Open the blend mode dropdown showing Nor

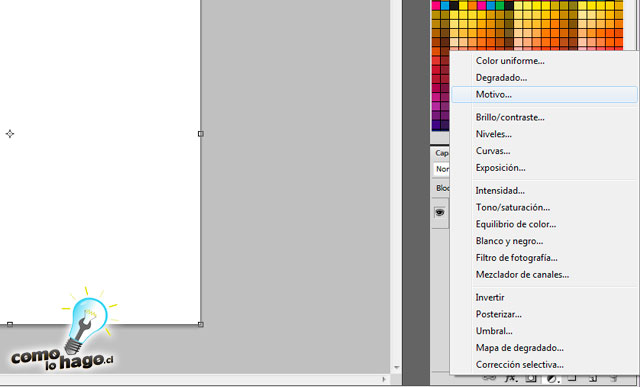(442, 169)
